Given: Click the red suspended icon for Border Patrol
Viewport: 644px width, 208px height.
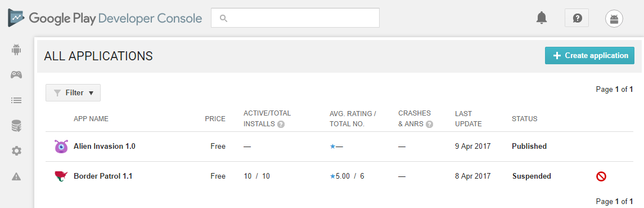Looking at the screenshot, I should pyautogui.click(x=601, y=176).
